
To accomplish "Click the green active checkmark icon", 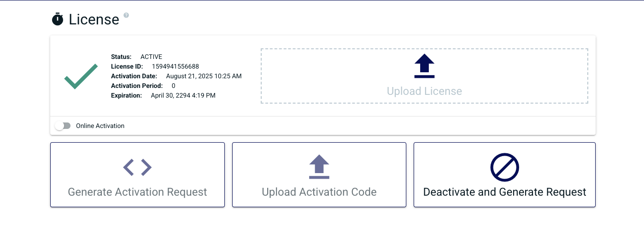I will [x=81, y=76].
